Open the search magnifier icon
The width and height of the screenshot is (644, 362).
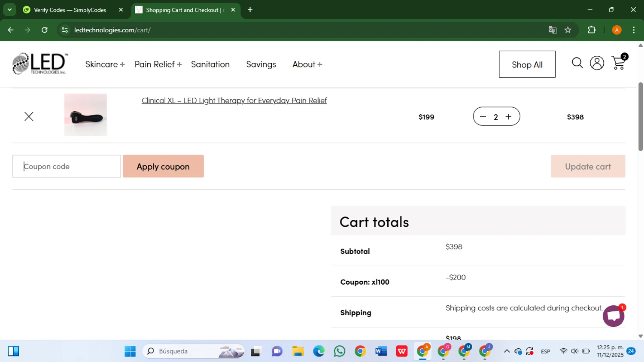point(577,63)
